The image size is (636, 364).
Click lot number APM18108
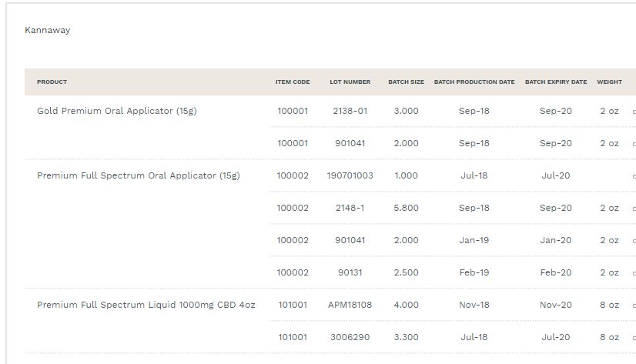[350, 305]
